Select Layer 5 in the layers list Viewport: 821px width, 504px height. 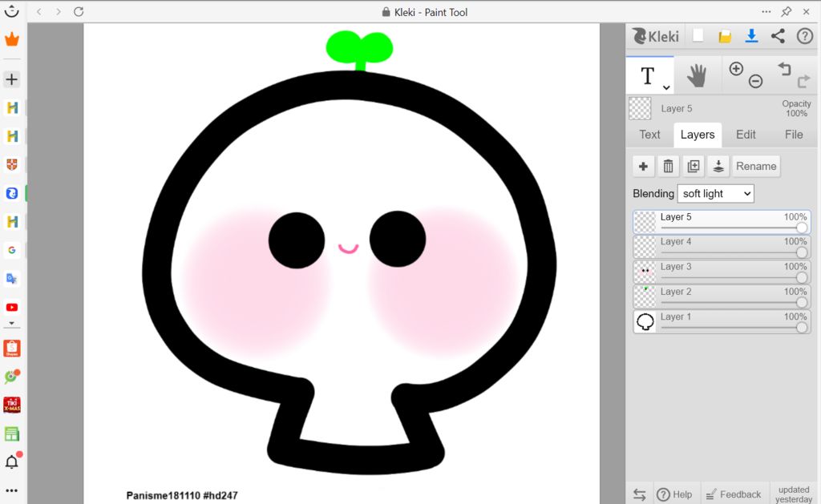tap(722, 222)
